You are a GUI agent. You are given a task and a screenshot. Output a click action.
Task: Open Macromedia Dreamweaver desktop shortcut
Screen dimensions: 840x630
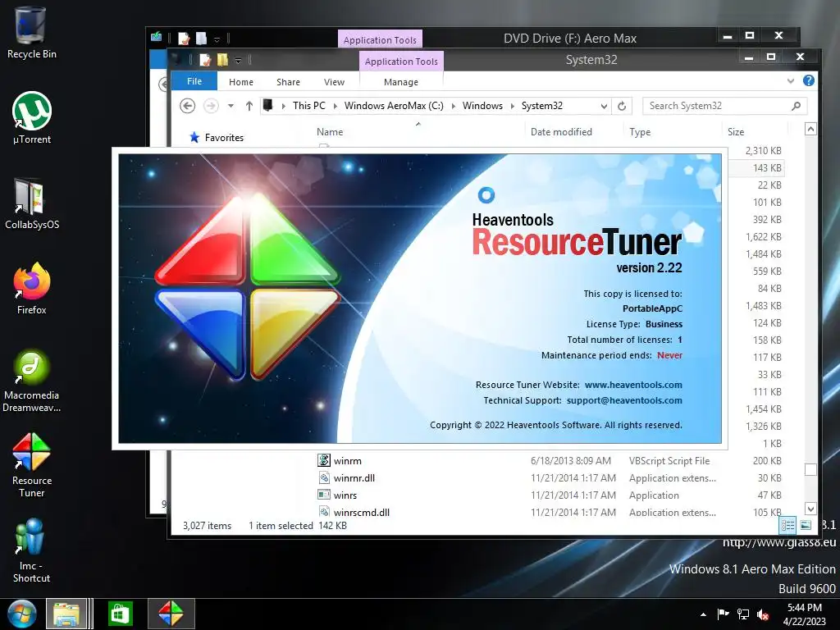[32, 381]
